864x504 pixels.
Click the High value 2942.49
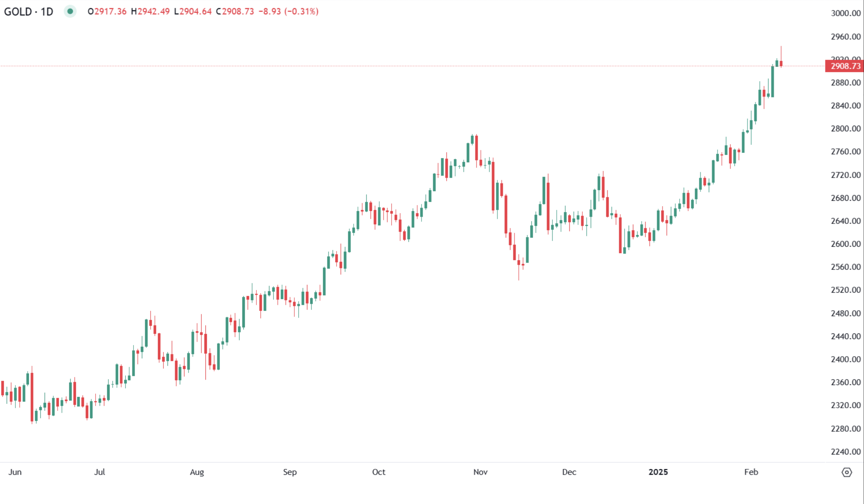[153, 12]
